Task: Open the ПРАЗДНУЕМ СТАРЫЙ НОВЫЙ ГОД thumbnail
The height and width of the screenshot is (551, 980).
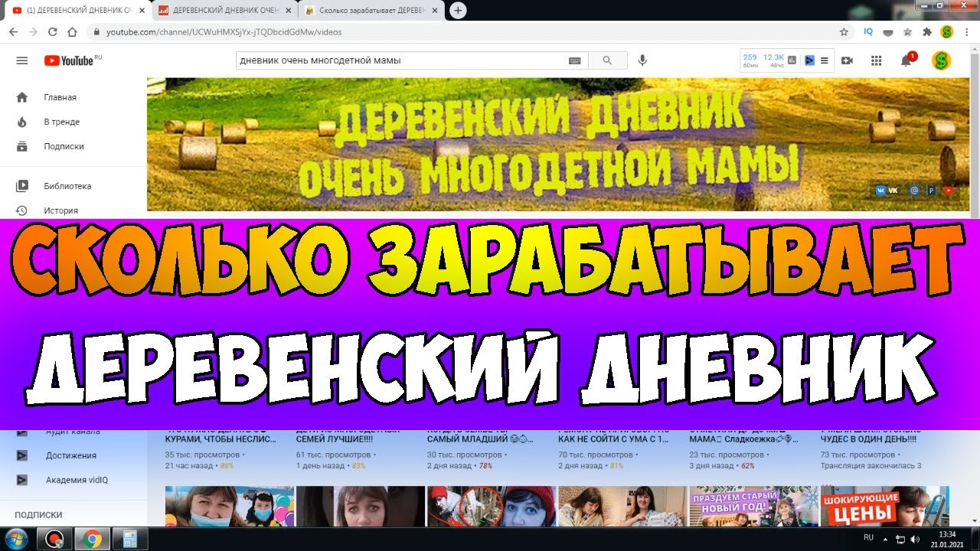Action: pos(753,506)
